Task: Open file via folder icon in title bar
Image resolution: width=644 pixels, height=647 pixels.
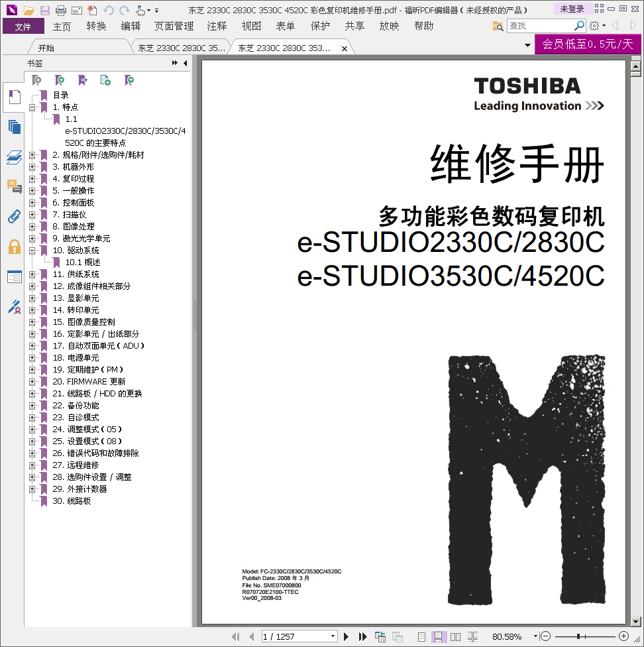Action: [28, 10]
